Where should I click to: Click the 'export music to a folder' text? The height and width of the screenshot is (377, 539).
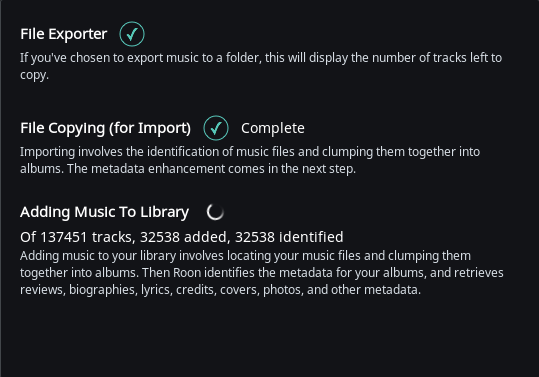(x=194, y=58)
